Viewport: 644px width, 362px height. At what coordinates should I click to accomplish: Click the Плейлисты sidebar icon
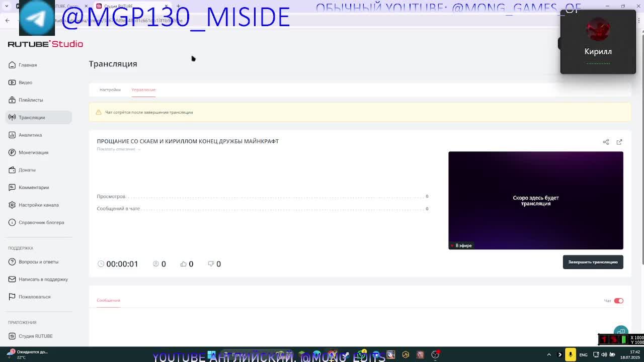pos(12,100)
